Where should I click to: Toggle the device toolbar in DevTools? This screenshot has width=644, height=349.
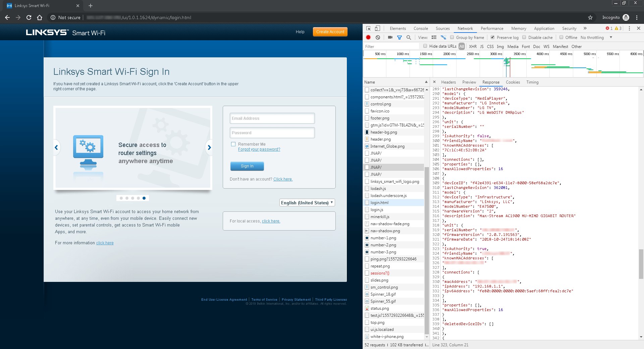pyautogui.click(x=377, y=29)
